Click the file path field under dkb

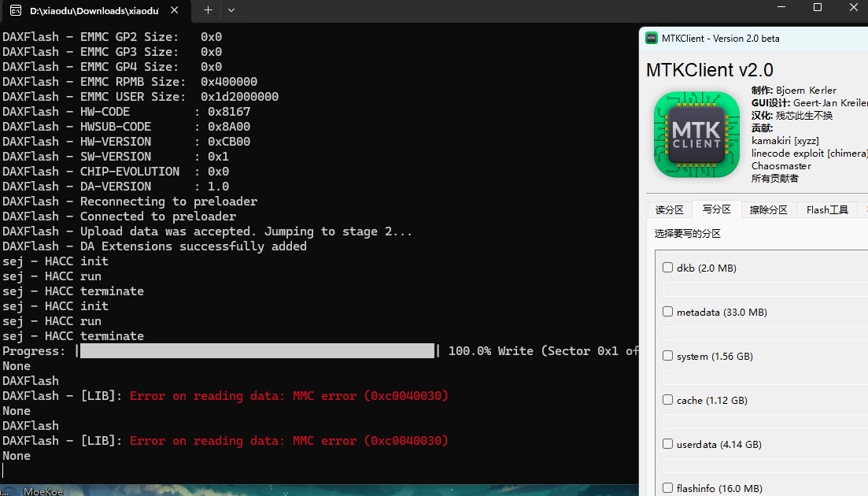766,289
